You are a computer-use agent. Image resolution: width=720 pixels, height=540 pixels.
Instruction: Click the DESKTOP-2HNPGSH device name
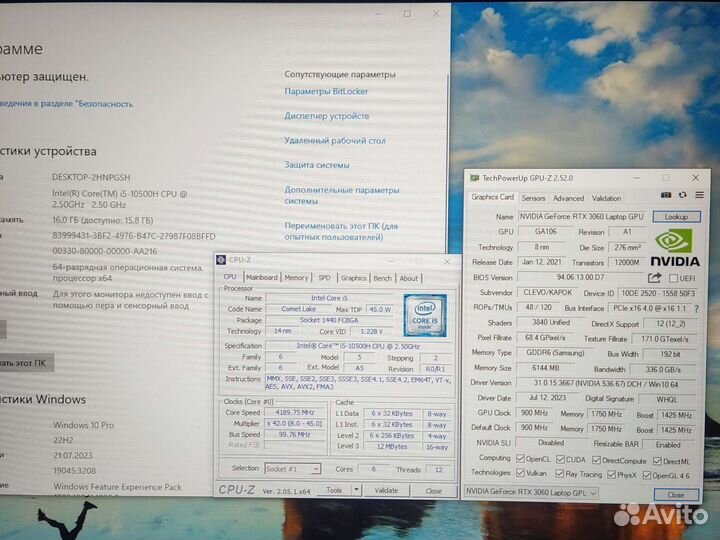tap(91, 177)
